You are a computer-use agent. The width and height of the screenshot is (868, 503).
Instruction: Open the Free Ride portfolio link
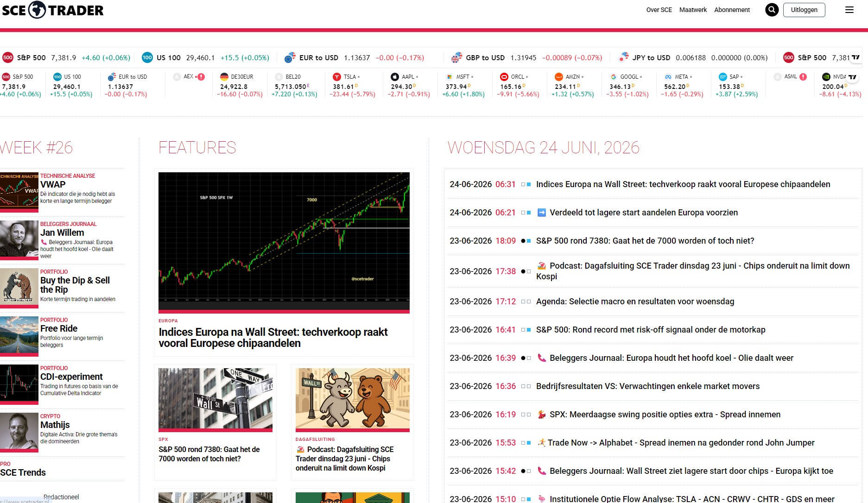(x=59, y=328)
